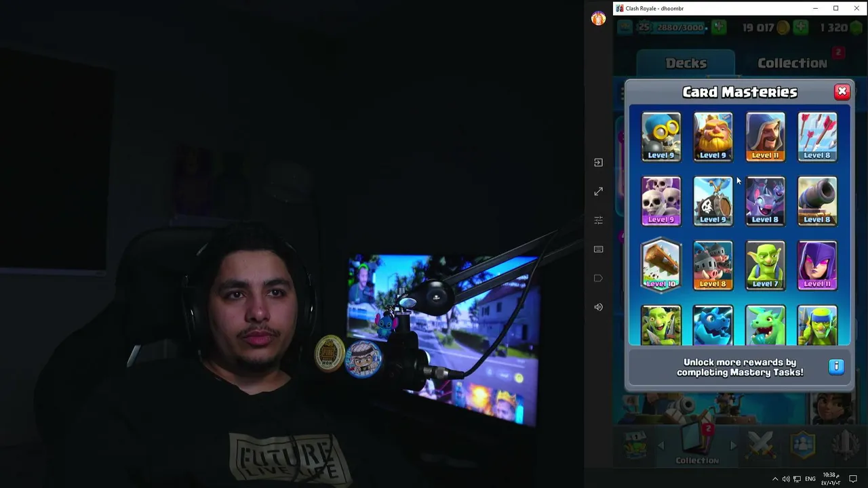
Task: Click the right arrow beside bottom Collection tab
Action: tap(732, 446)
